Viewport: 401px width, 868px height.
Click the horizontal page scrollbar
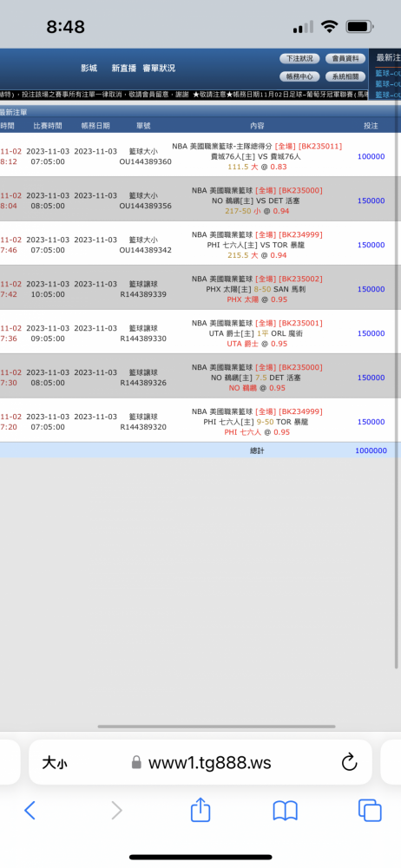click(x=217, y=727)
